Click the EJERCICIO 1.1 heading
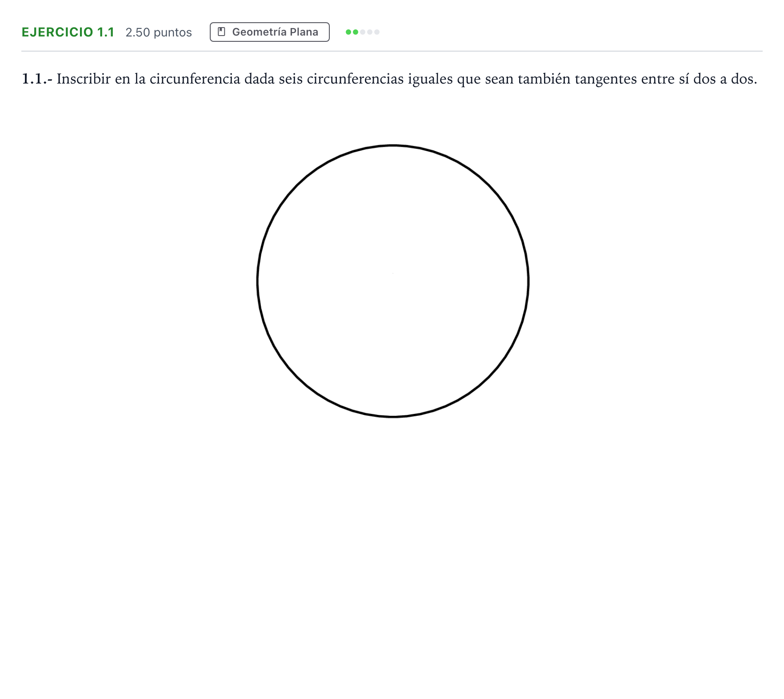784x699 pixels. click(68, 32)
